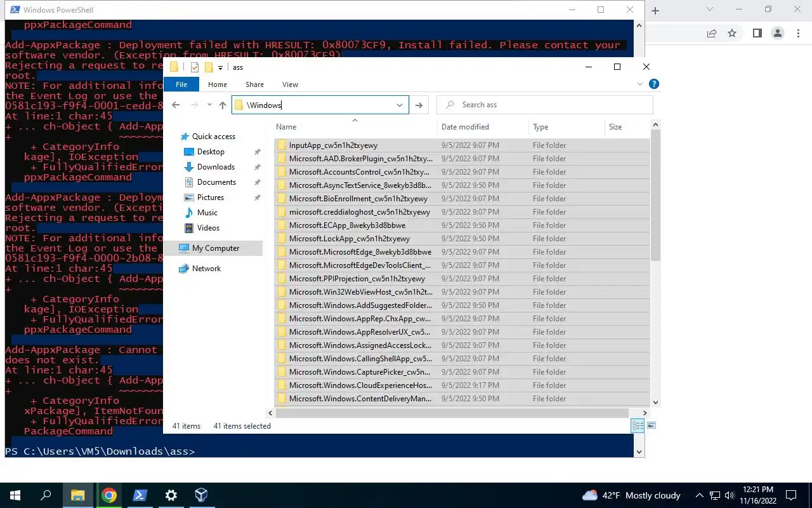The image size is (812, 508).
Task: Open the File menu tab
Action: (x=181, y=84)
